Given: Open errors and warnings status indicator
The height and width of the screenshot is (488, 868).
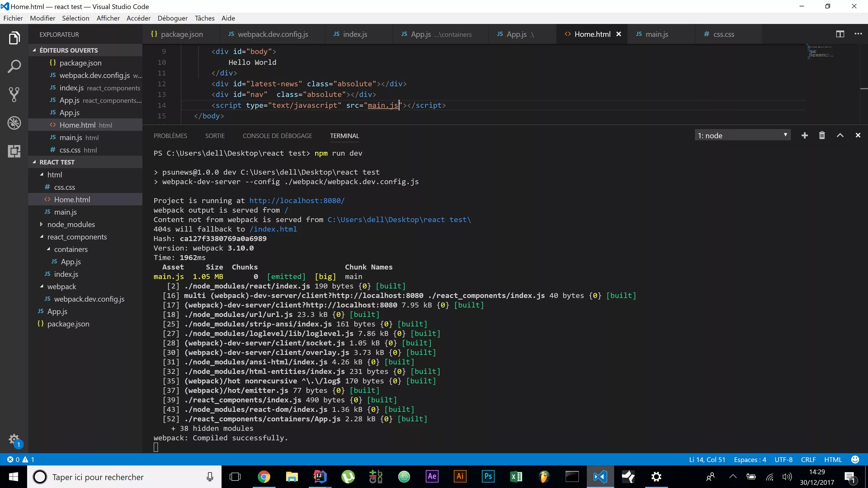Looking at the screenshot, I should (21, 460).
